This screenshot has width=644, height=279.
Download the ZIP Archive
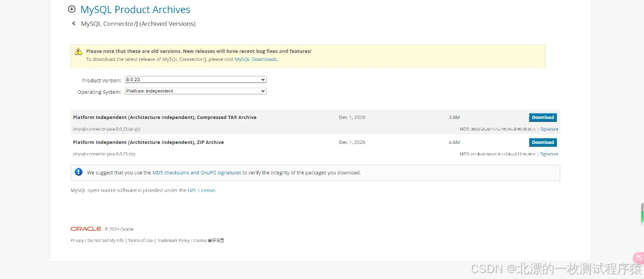tap(543, 143)
